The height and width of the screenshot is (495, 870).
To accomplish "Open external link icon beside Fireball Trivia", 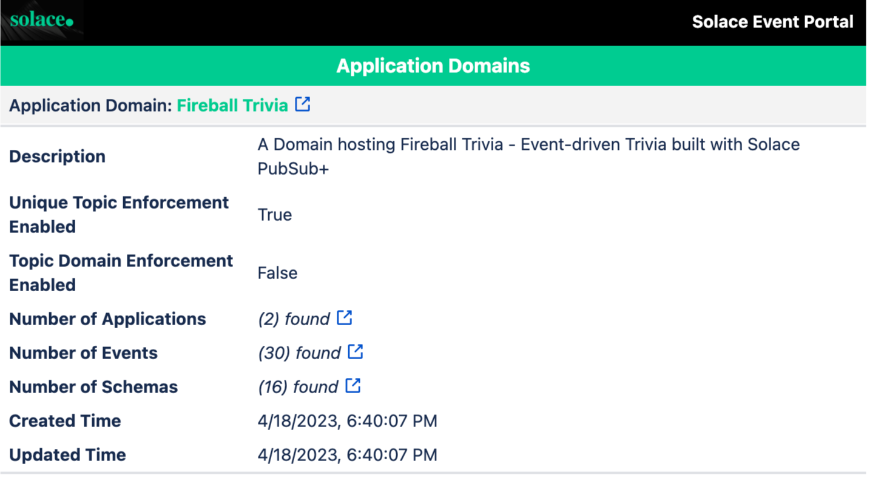I will 302,104.
